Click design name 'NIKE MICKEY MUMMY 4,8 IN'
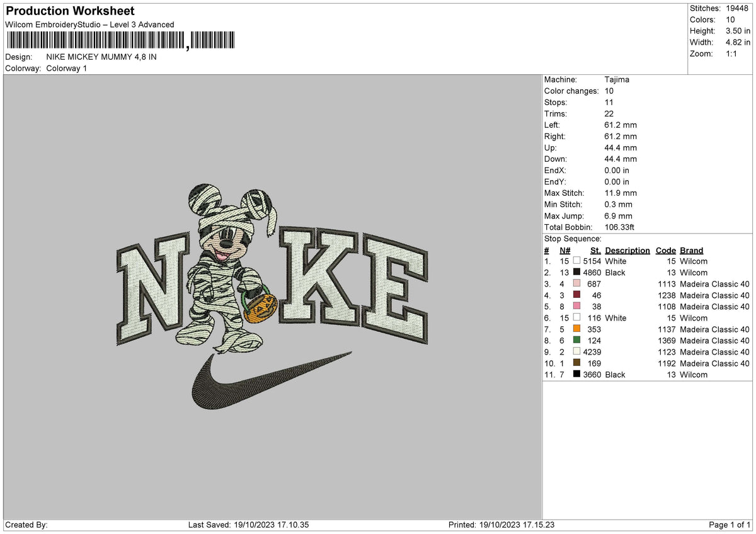Image resolution: width=756 pixels, height=534 pixels. coord(101,57)
